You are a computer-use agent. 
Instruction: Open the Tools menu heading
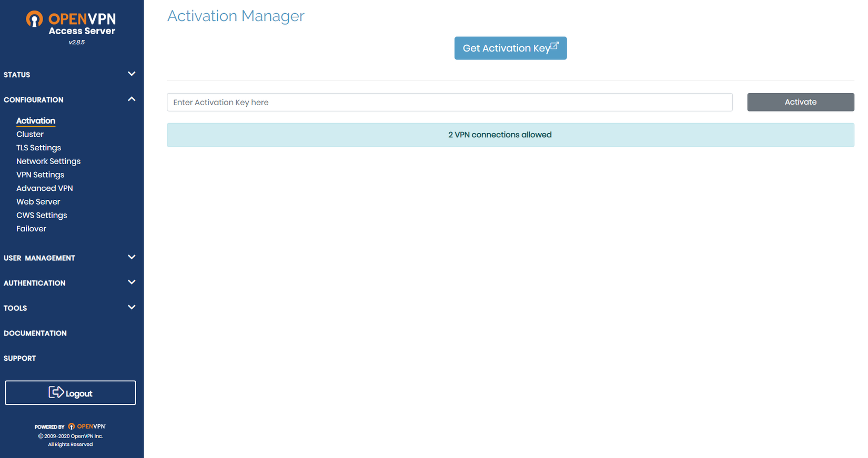[x=15, y=308]
